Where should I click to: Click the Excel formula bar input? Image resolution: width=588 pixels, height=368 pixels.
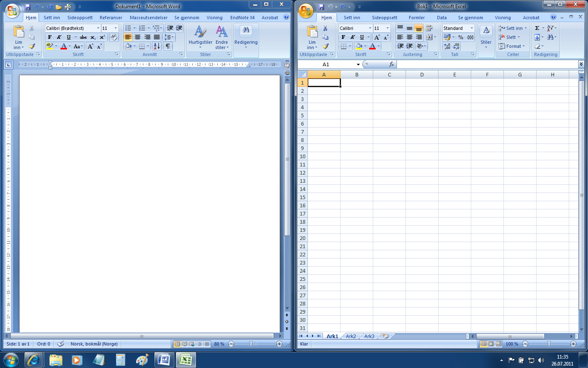point(487,64)
